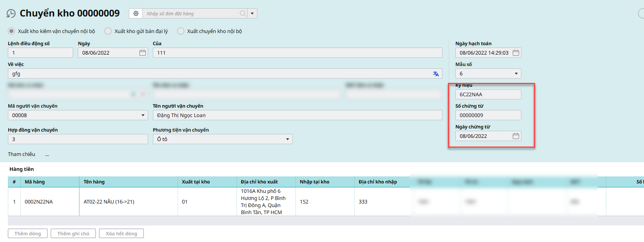Click the Thêm ghi chú button

click(x=73, y=233)
